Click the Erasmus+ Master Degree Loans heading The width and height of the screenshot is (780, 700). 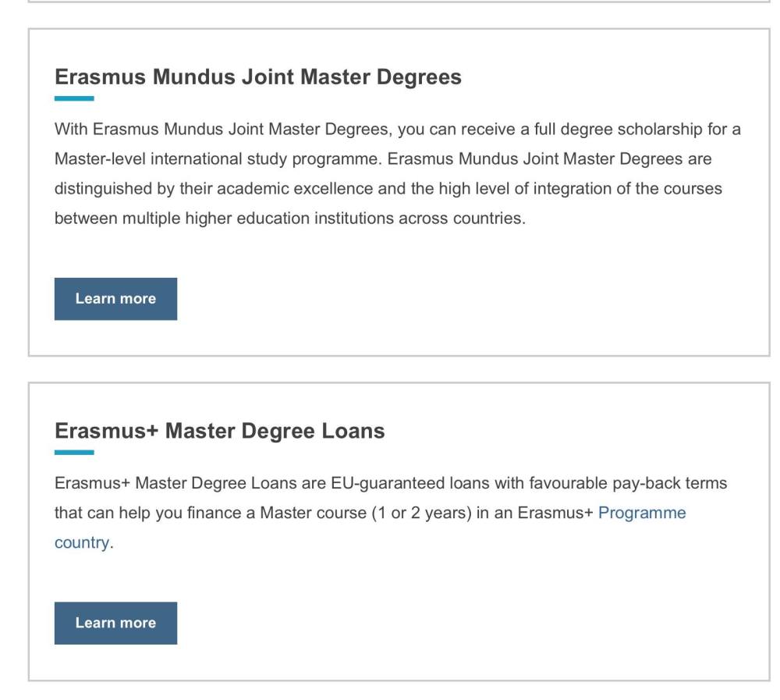219,431
